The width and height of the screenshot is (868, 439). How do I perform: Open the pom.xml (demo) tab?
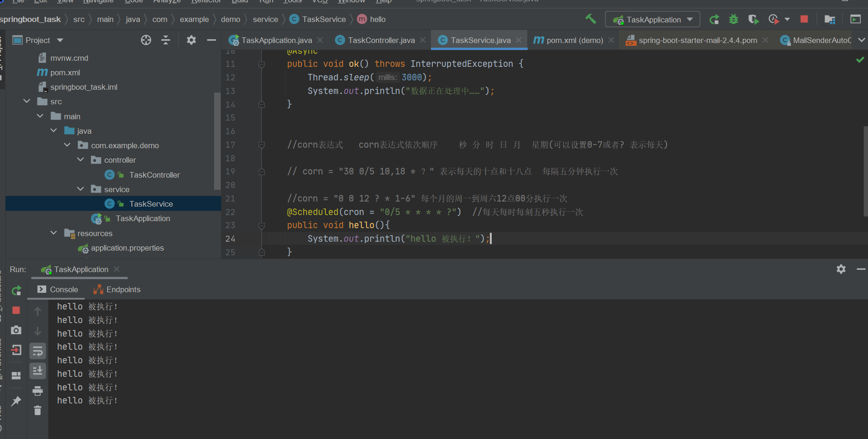point(575,40)
